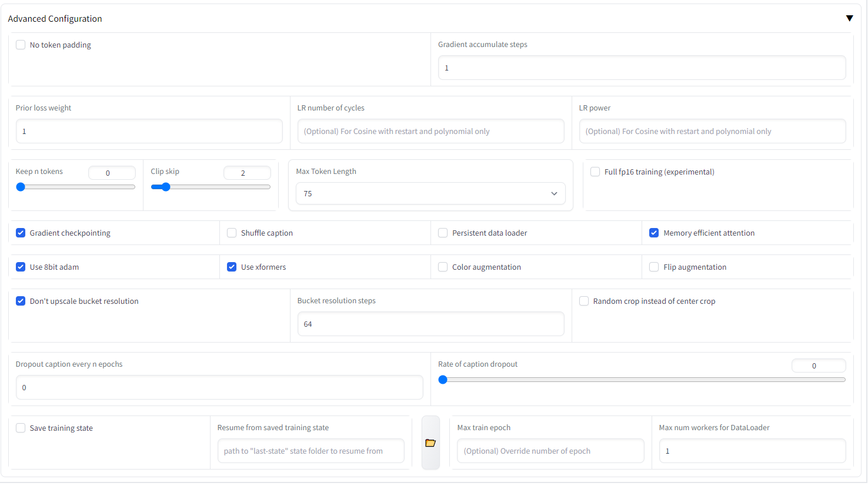Turn off Don't upscale bucket resolution

pos(21,301)
